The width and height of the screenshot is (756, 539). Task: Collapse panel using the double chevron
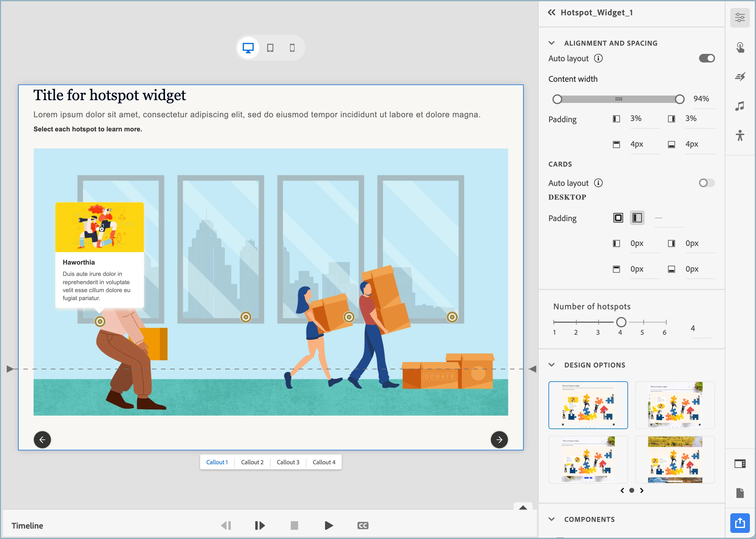coord(551,13)
